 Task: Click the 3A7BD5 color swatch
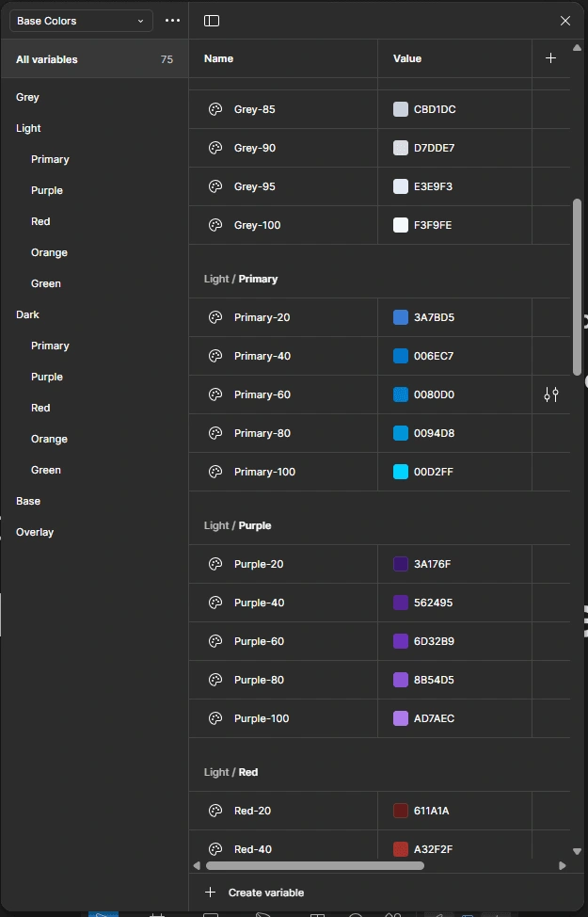(401, 317)
